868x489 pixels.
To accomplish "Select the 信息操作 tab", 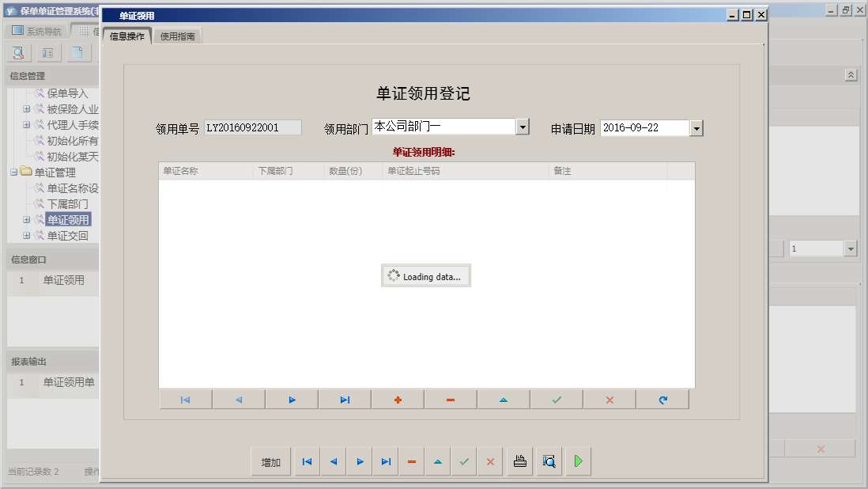I will (x=126, y=36).
